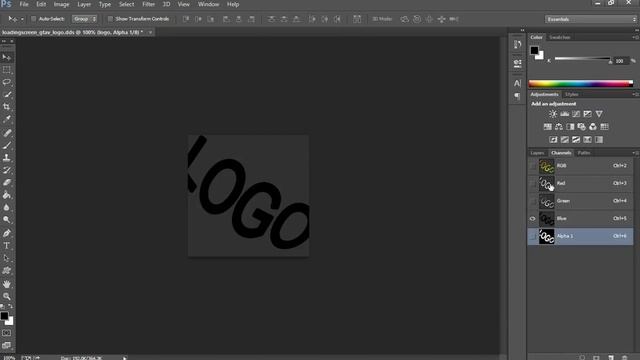
Task: Enable the Auto-Select checkbox
Action: 33,19
